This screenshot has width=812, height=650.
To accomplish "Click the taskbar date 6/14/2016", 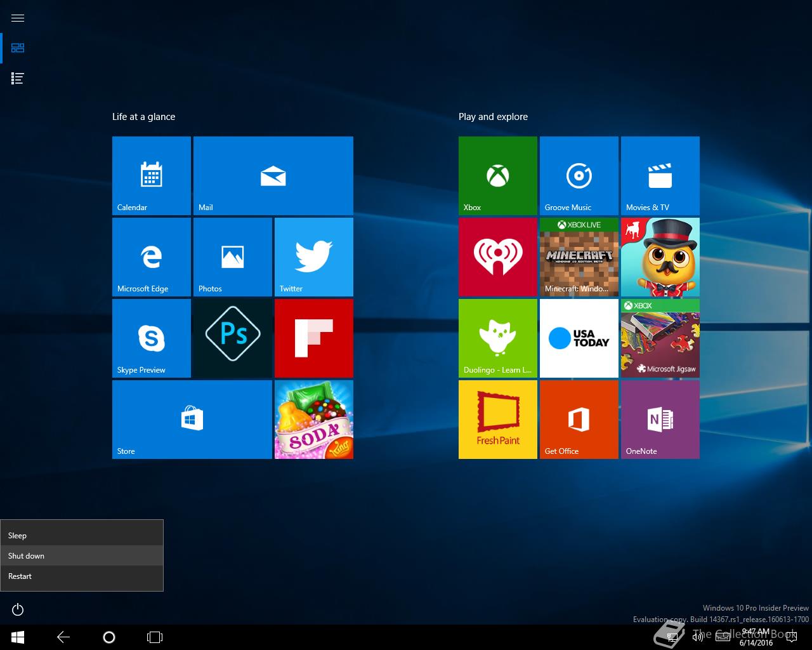I will click(756, 643).
